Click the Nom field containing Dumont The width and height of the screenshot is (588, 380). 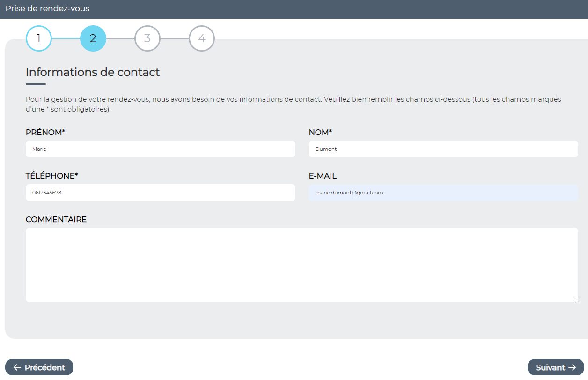pyautogui.click(x=443, y=149)
